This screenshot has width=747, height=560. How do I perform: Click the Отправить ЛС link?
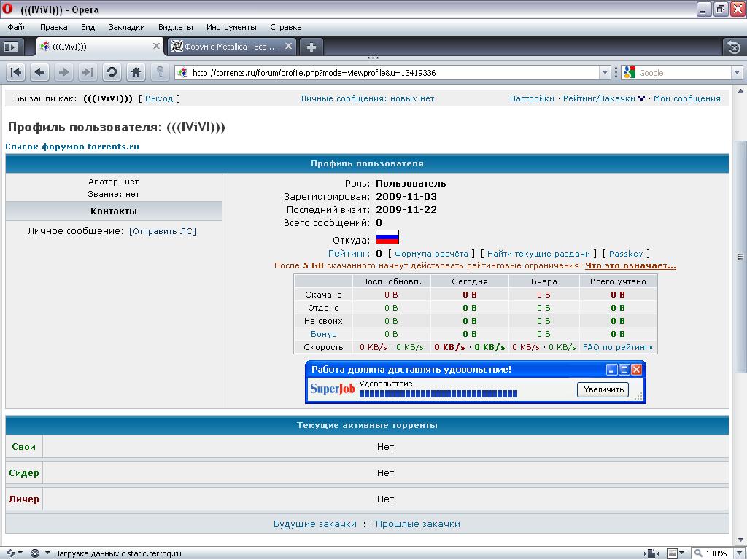[162, 231]
